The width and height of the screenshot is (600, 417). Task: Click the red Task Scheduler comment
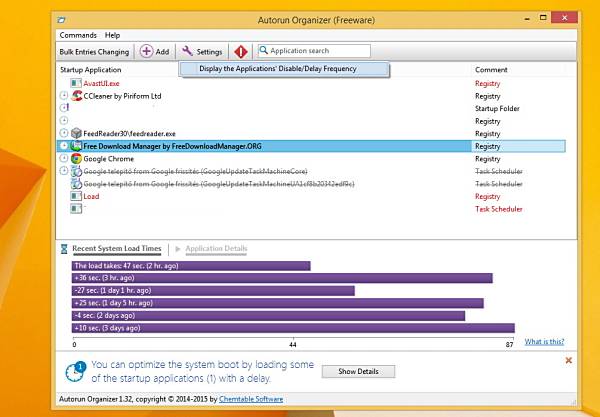(499, 209)
